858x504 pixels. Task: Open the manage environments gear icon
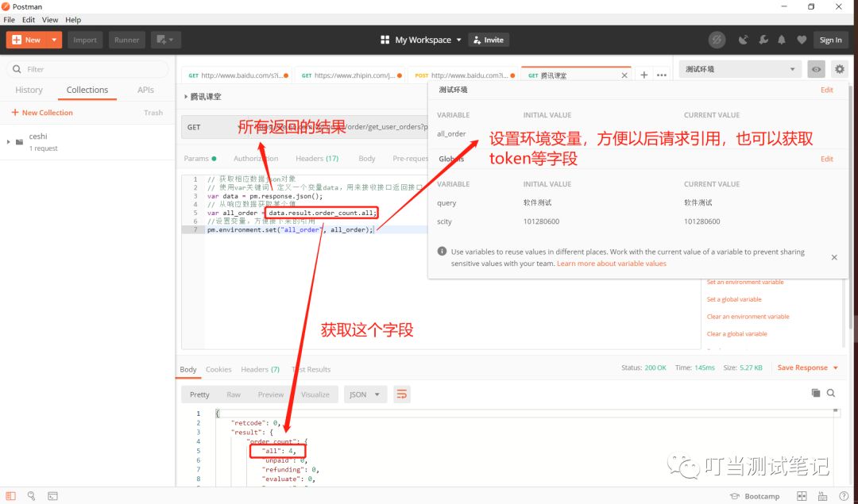pos(840,69)
